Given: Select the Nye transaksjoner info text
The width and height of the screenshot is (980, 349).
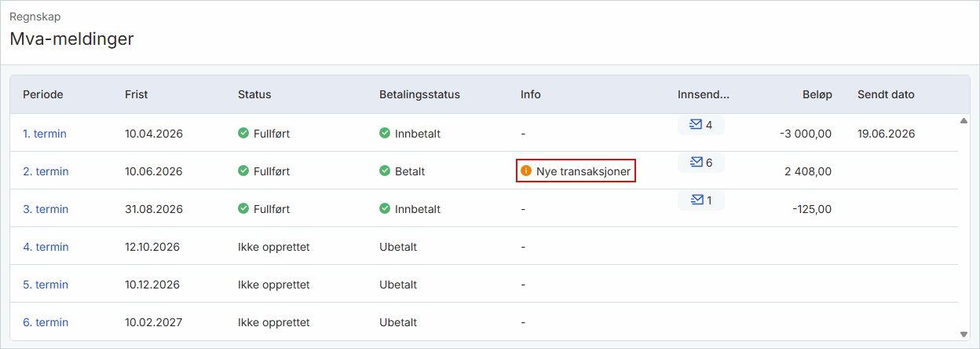Looking at the screenshot, I should point(583,171).
